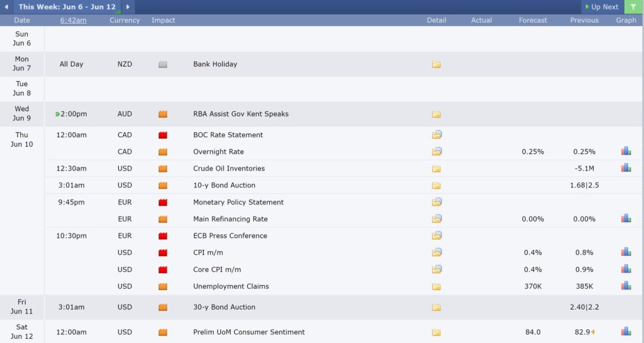Screen dimensions: 644x343
Task: Select the Monetary Policy Statement event
Action: click(x=238, y=202)
